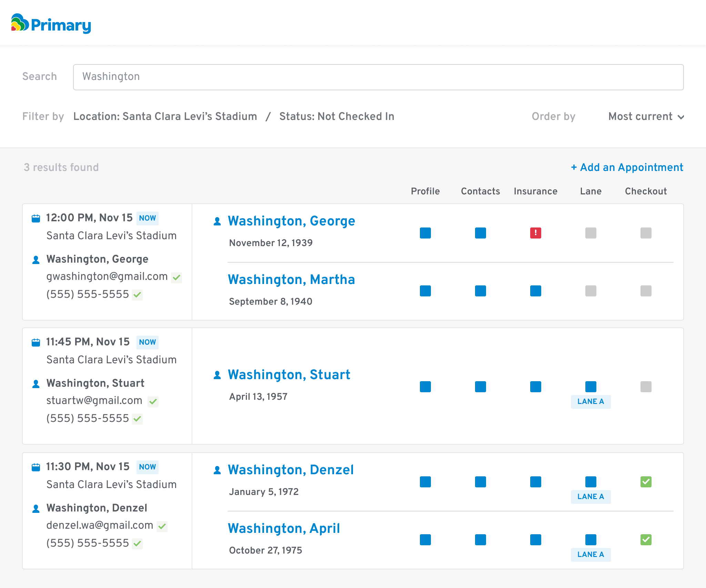Click the Washington search input field
Image resolution: width=706 pixels, height=588 pixels.
[378, 77]
